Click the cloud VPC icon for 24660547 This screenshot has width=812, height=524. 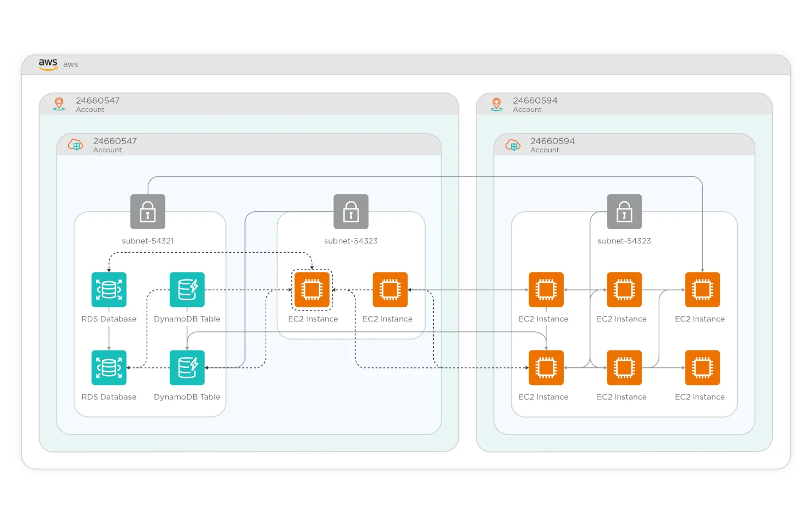[x=75, y=145]
